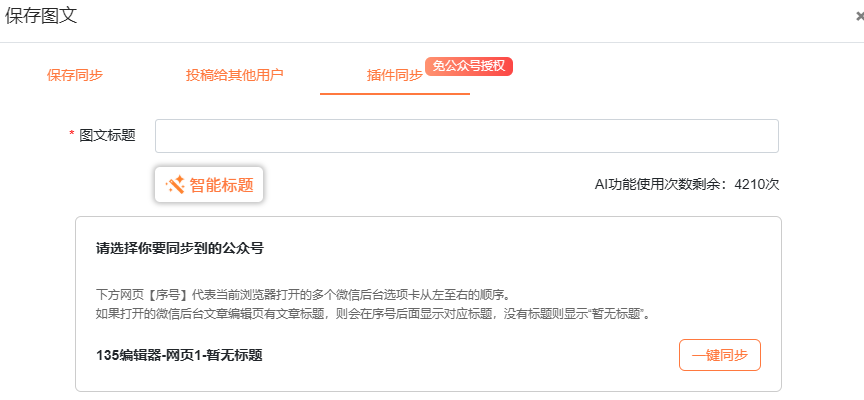Open the 投稿给其他用户 tab
The width and height of the screenshot is (864, 400).
click(x=235, y=75)
